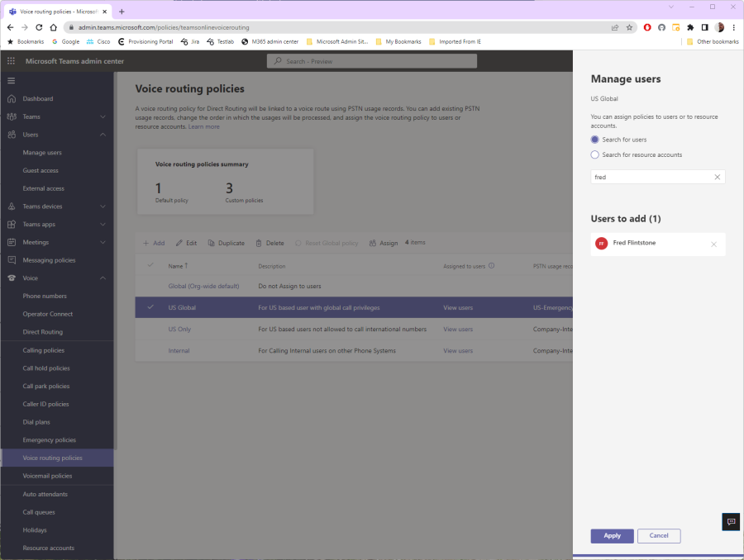744x560 pixels.
Task: Open the browser profile avatar
Action: click(719, 27)
